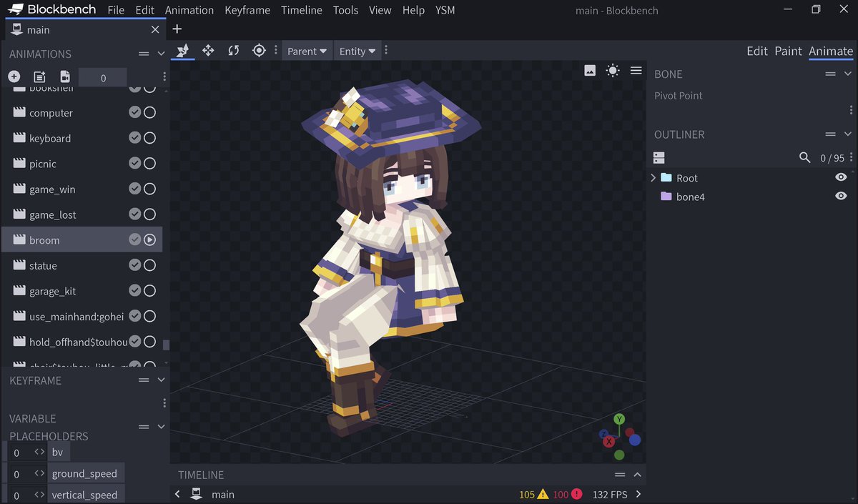Click the animation number field showing 0
This screenshot has width=858, height=504.
(x=103, y=77)
